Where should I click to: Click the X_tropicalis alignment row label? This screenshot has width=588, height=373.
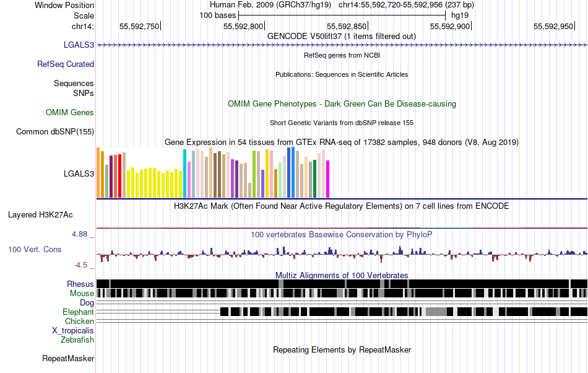pos(73,331)
